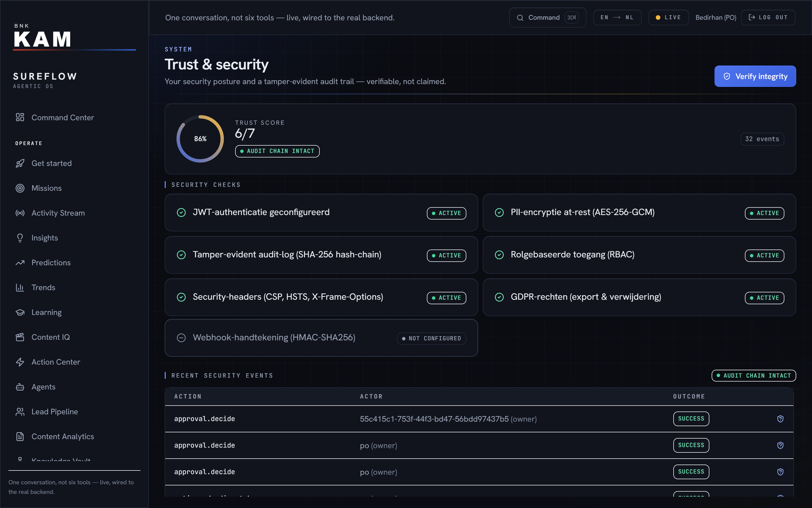This screenshot has width=812, height=508.
Task: Click the LOG OUT button
Action: (768, 18)
